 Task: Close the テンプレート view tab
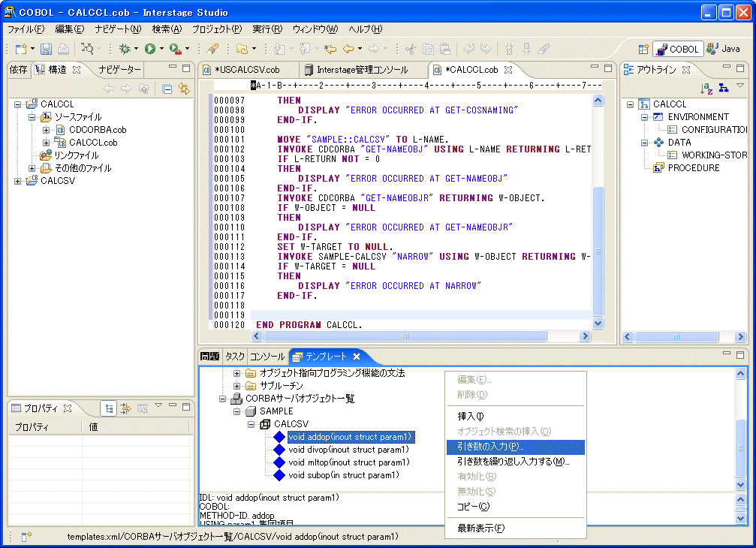click(x=357, y=357)
